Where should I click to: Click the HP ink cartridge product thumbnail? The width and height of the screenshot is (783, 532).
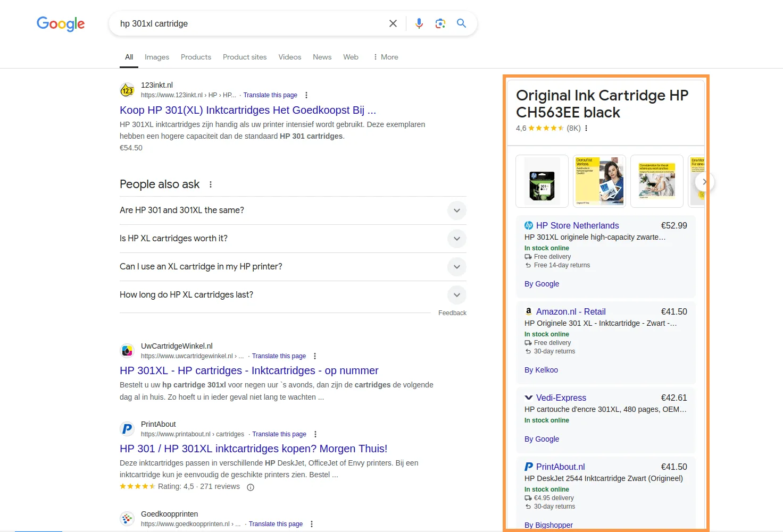[542, 181]
